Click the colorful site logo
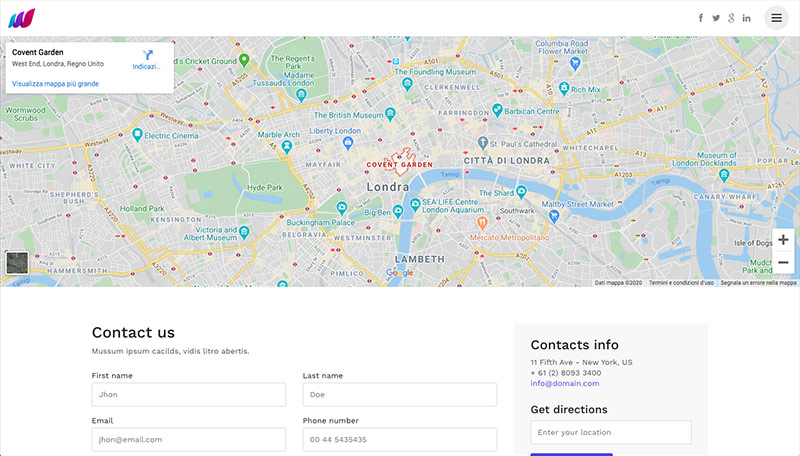This screenshot has width=800, height=456. click(x=22, y=18)
